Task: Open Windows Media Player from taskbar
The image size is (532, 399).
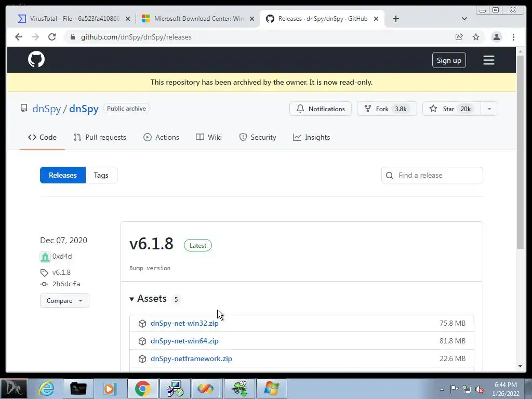Action: pos(110,389)
